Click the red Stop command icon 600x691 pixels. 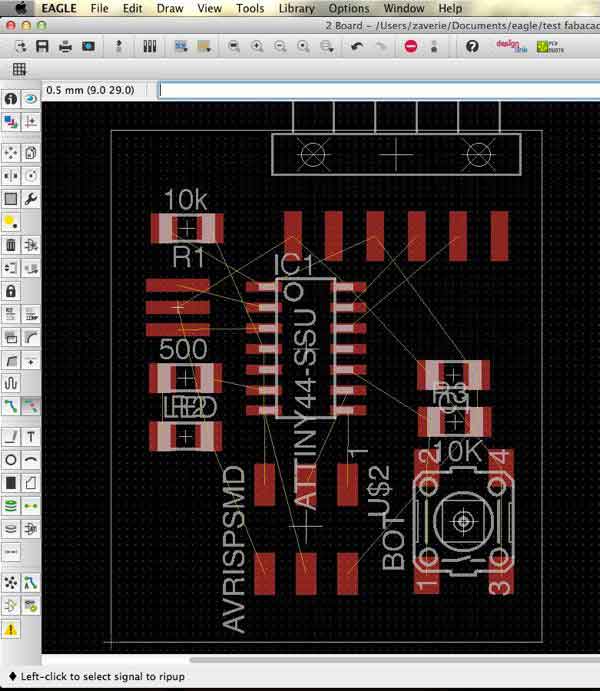coord(411,46)
